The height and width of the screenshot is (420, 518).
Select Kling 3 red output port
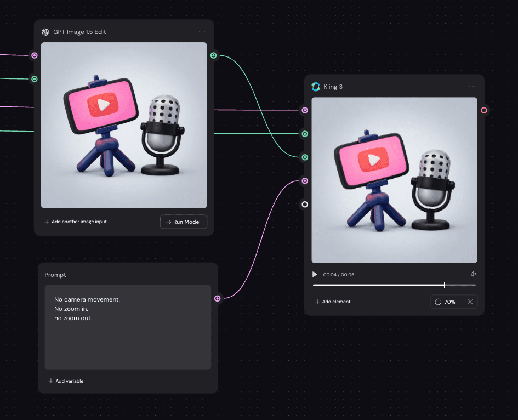(483, 110)
